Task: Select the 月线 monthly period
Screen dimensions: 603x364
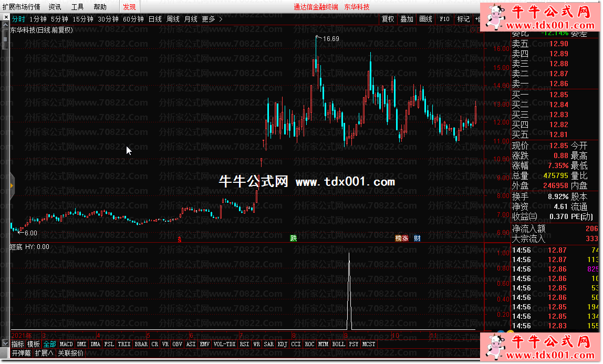Action: 191,19
